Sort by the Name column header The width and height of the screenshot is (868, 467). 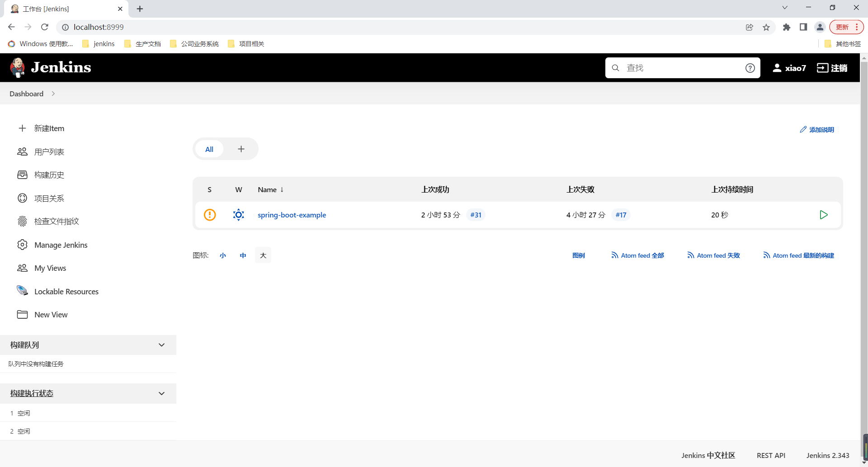click(271, 189)
